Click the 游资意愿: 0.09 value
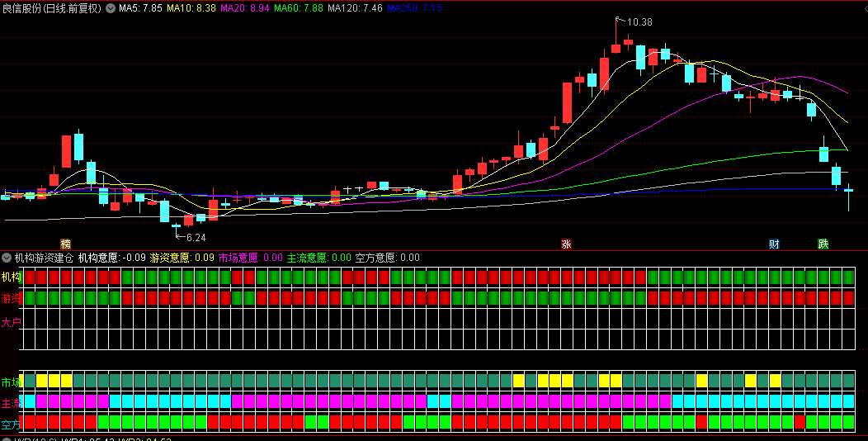The height and width of the screenshot is (441, 868). pos(182,258)
